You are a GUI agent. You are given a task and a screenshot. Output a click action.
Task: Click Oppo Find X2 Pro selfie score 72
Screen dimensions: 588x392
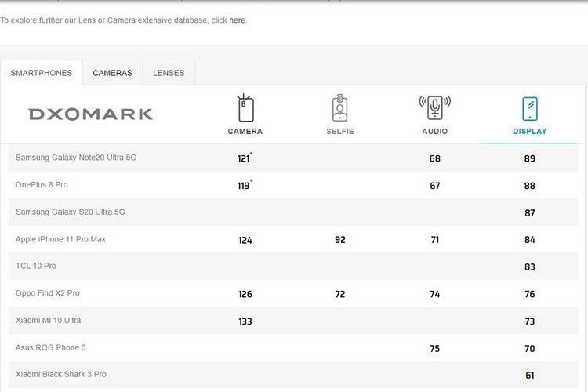point(340,295)
